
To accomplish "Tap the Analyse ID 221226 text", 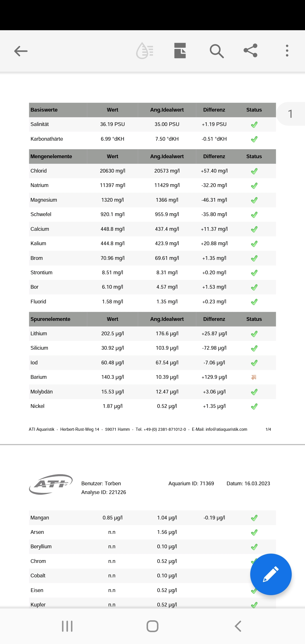I will coord(104,492).
